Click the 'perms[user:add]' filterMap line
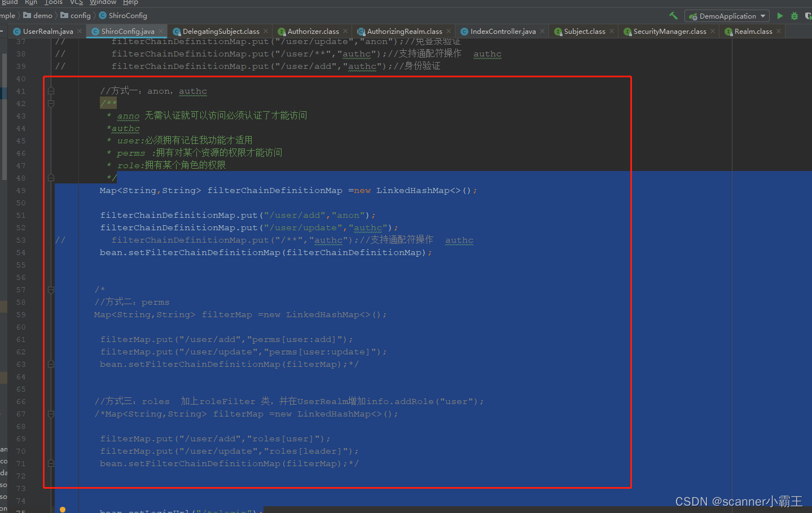 click(226, 339)
